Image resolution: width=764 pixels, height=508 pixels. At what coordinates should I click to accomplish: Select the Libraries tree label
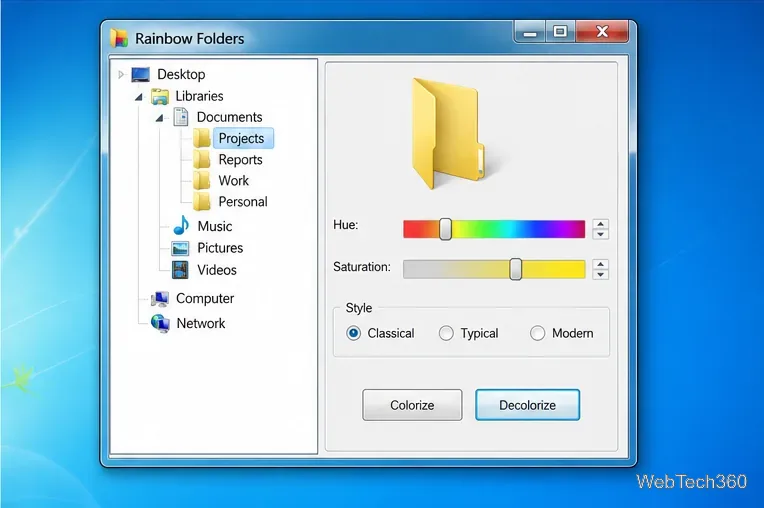point(199,96)
